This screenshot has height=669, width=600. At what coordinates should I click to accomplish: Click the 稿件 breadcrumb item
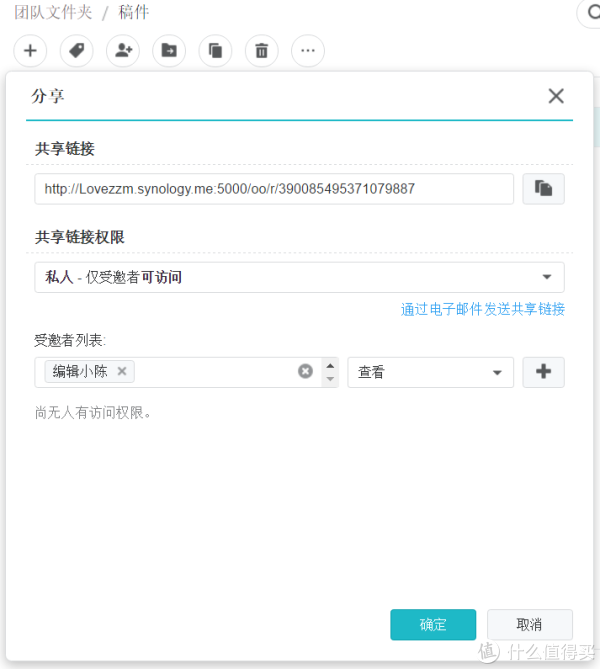pyautogui.click(x=134, y=13)
